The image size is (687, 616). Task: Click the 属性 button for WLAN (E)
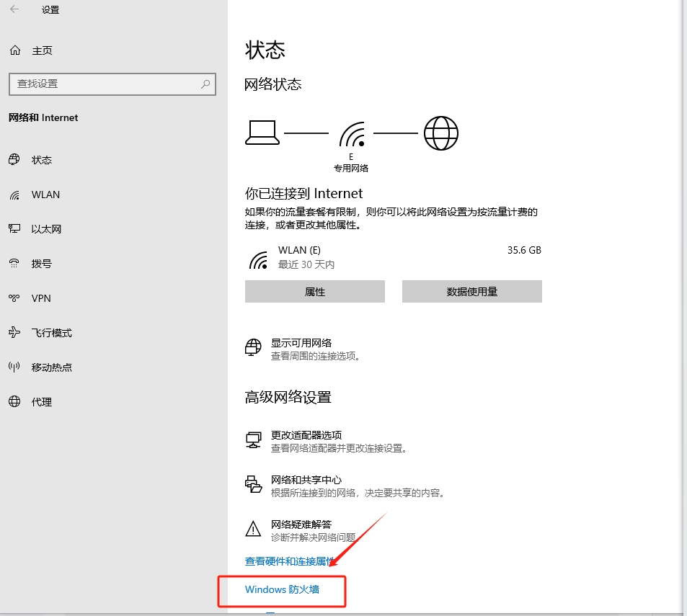click(315, 291)
